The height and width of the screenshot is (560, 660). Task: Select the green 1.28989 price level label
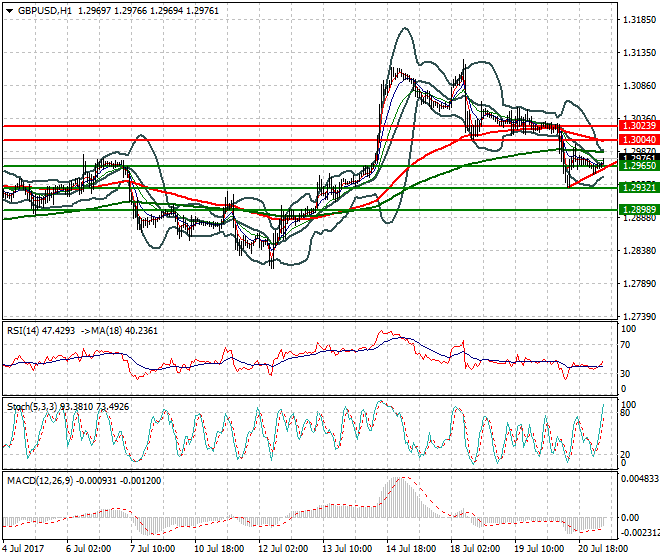(x=639, y=209)
